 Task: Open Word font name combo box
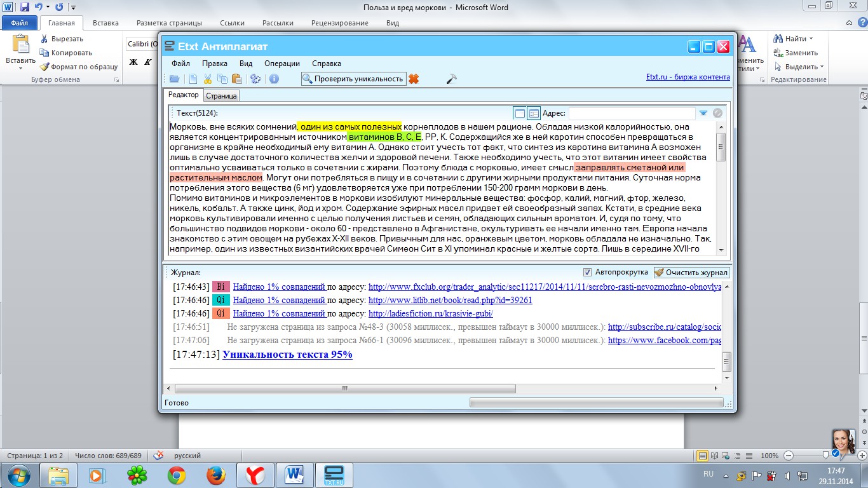pos(143,44)
